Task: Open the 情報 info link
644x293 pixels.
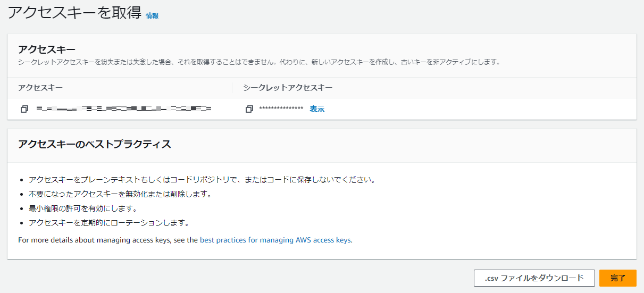Action: (152, 15)
